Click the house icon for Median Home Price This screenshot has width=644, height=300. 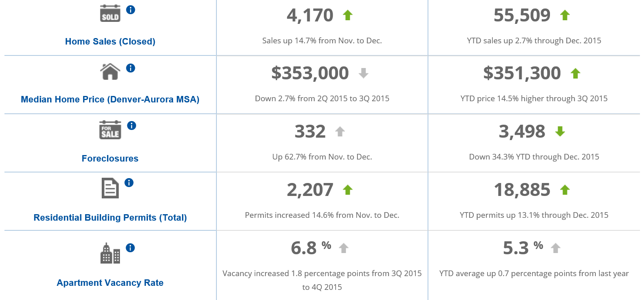tap(110, 72)
